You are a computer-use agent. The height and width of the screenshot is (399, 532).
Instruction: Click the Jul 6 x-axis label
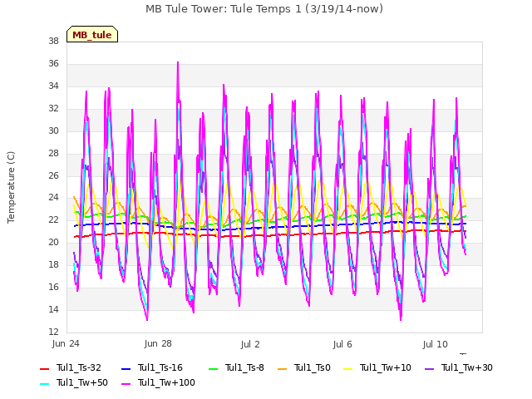tap(342, 344)
